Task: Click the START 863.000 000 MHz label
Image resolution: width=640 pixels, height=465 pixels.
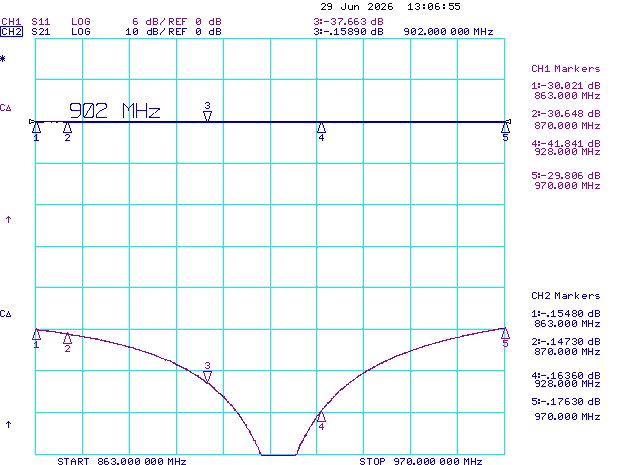Action: tap(122, 461)
